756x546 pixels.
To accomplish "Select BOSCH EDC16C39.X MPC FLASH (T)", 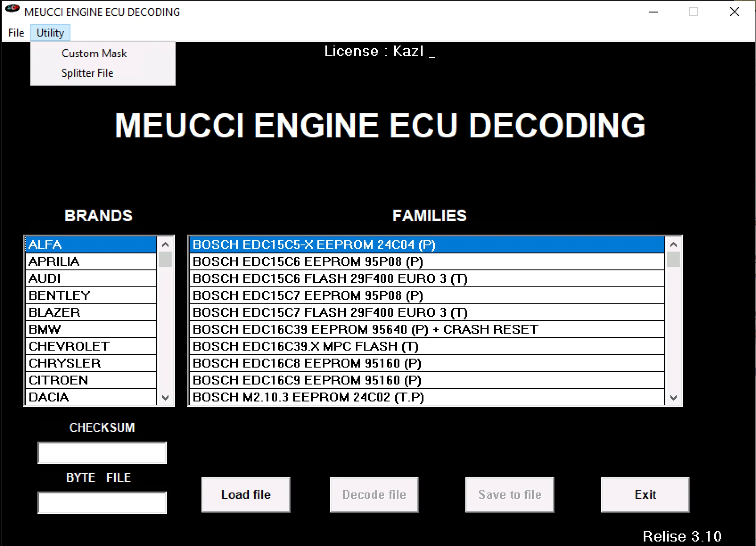I will 427,347.
